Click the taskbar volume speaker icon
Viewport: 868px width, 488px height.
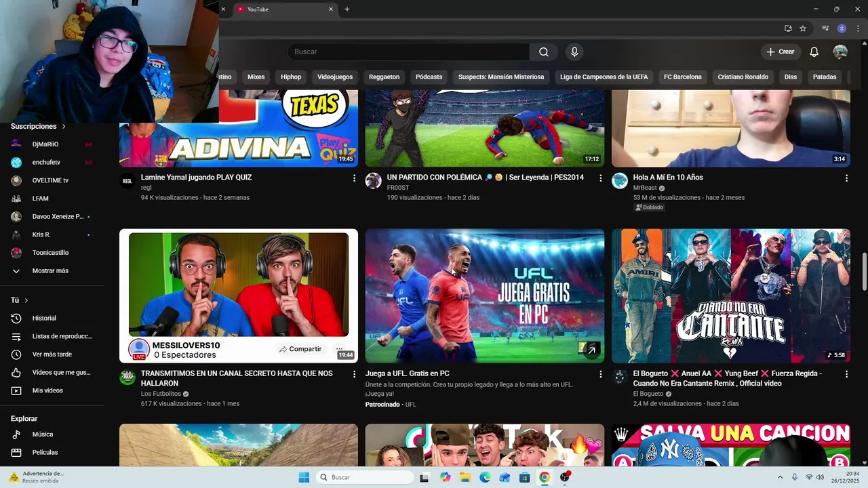coord(821,477)
